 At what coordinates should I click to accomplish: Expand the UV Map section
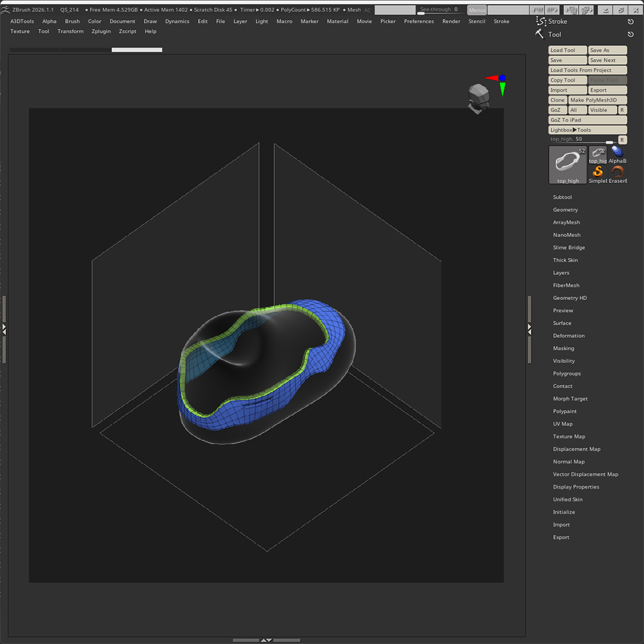(x=562, y=424)
